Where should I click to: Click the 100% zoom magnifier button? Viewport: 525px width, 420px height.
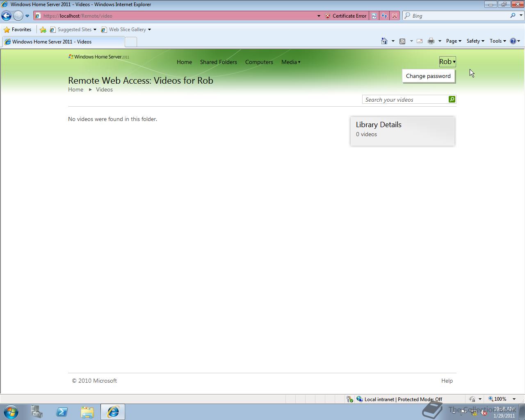(x=497, y=399)
